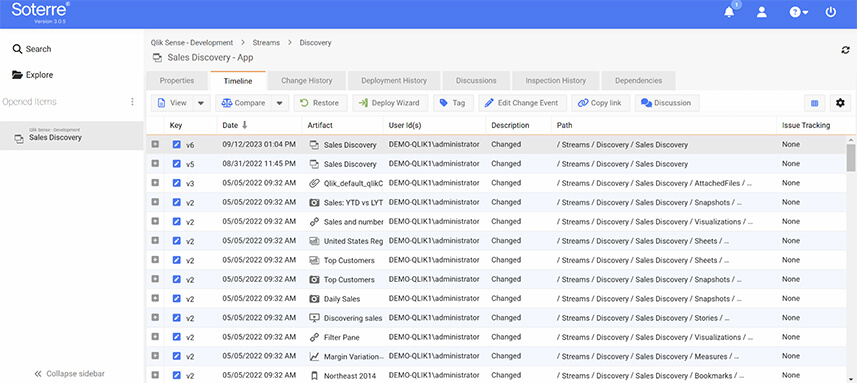The width and height of the screenshot is (857, 383).
Task: Switch to the Change History tab
Action: tap(307, 80)
